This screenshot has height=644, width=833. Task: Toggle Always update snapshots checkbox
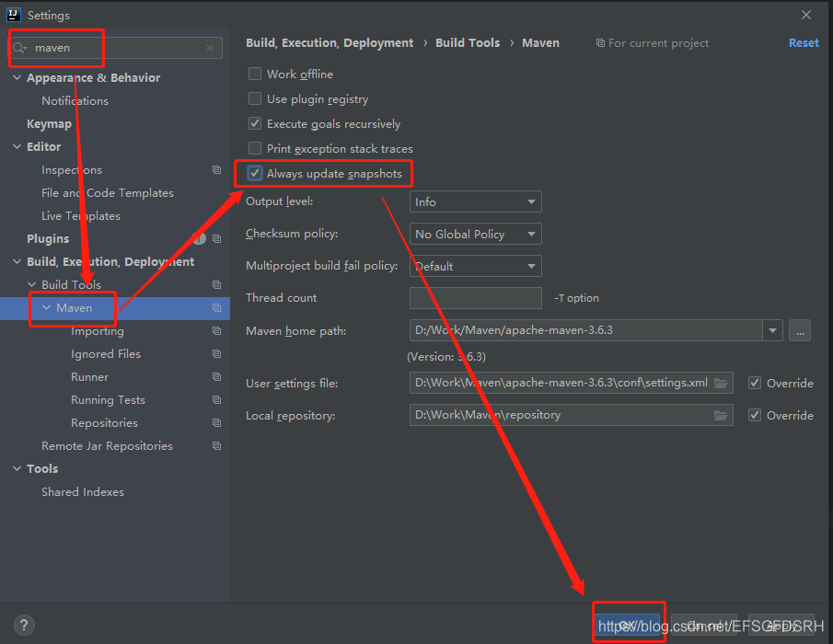click(255, 173)
